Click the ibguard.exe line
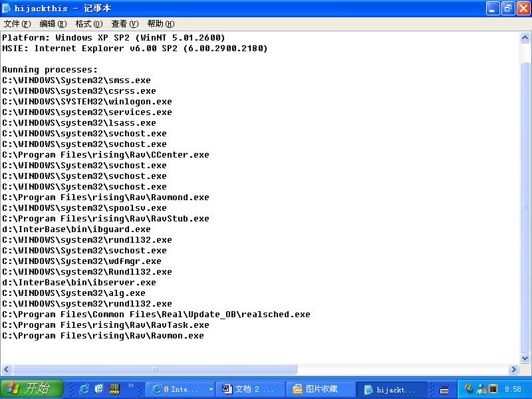 76,229
